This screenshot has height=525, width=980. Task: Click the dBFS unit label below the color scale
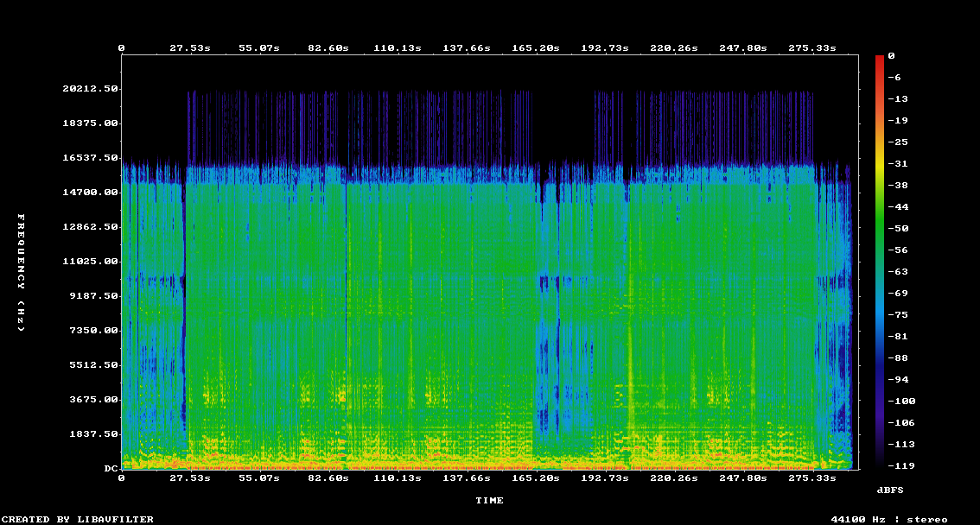click(x=890, y=490)
